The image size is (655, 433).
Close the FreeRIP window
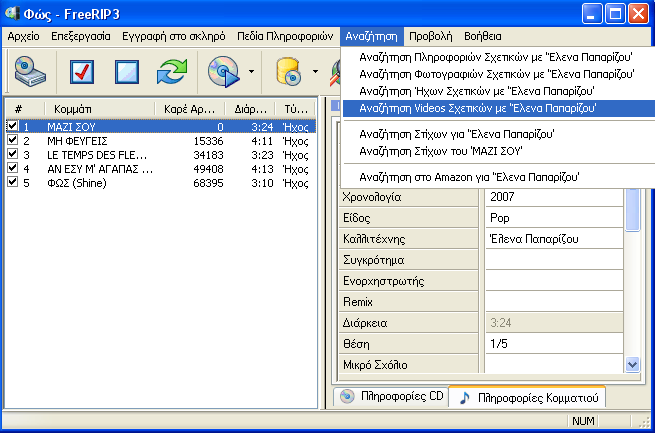pyautogui.click(x=638, y=14)
